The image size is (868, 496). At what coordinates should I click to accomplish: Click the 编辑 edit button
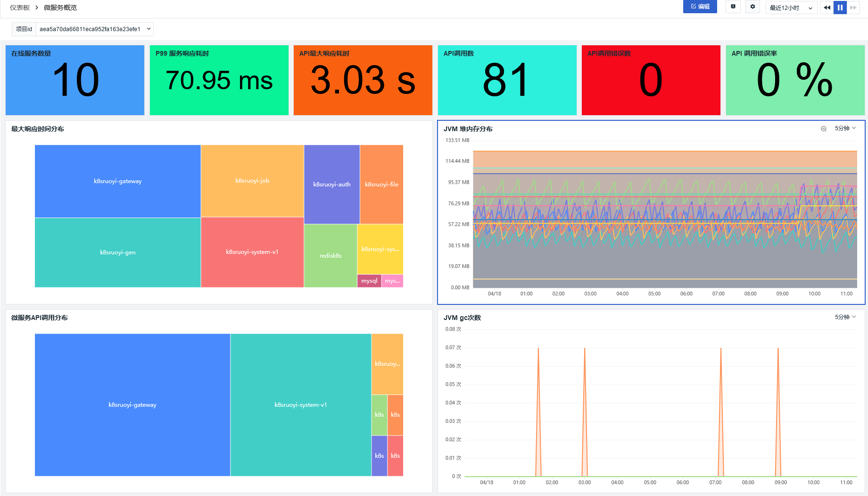pyautogui.click(x=700, y=7)
